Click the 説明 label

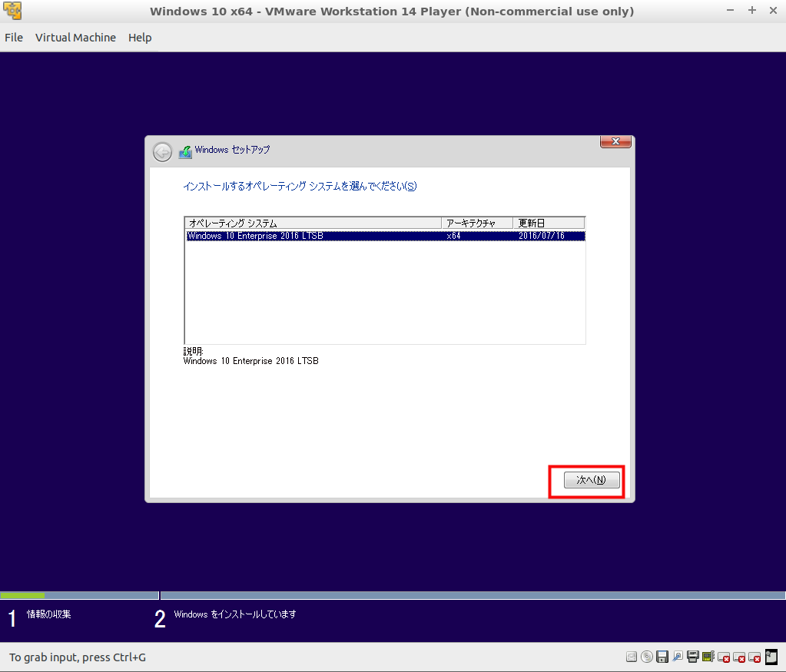[193, 351]
